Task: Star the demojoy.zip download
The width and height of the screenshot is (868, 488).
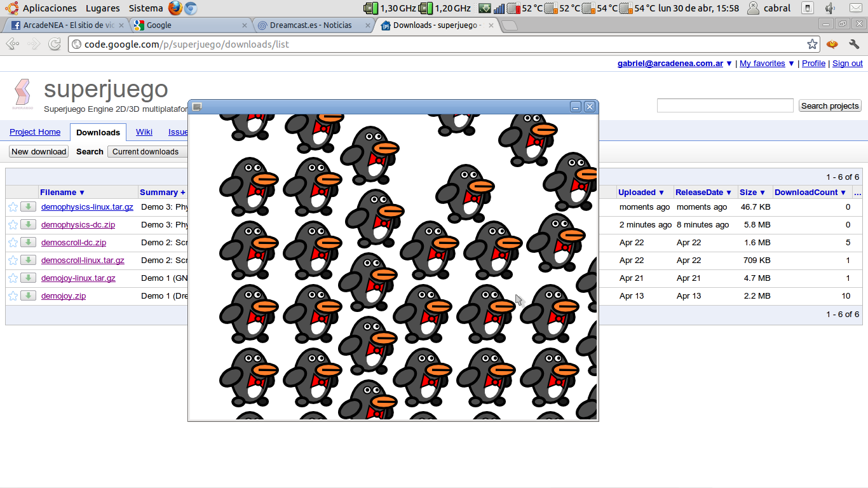Action: (x=13, y=296)
